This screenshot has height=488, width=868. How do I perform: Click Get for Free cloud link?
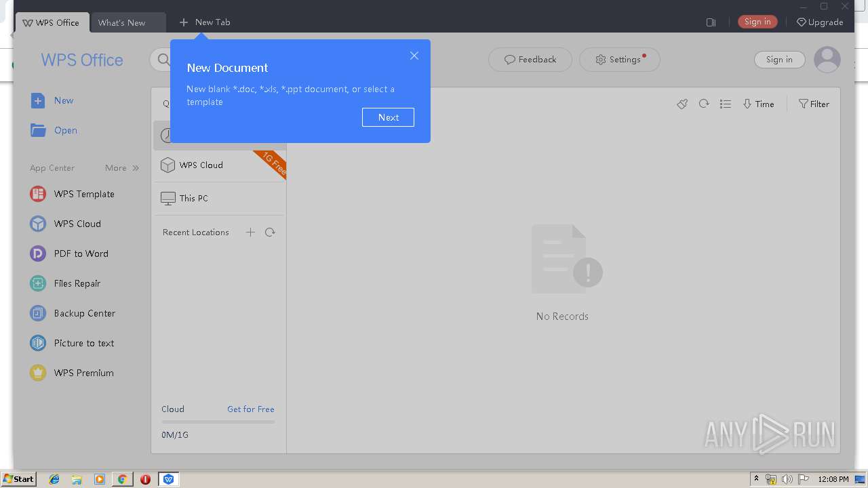[251, 409]
